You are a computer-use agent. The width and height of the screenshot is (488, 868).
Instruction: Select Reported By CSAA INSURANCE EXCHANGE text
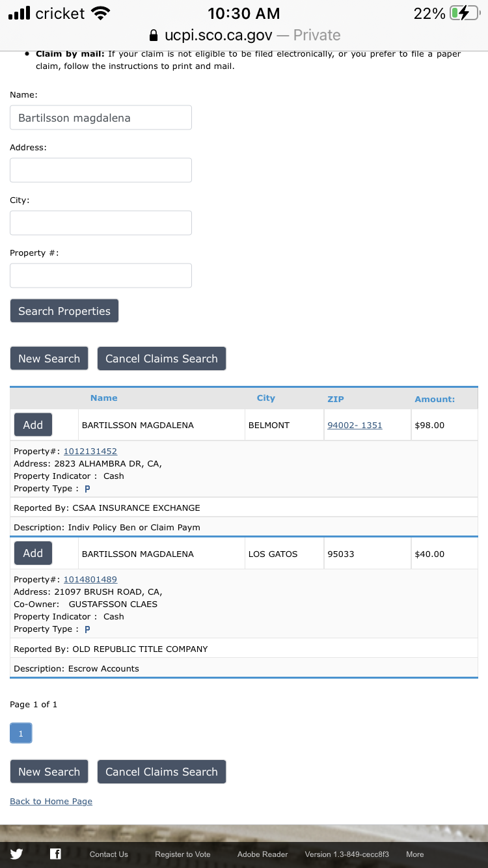[107, 508]
